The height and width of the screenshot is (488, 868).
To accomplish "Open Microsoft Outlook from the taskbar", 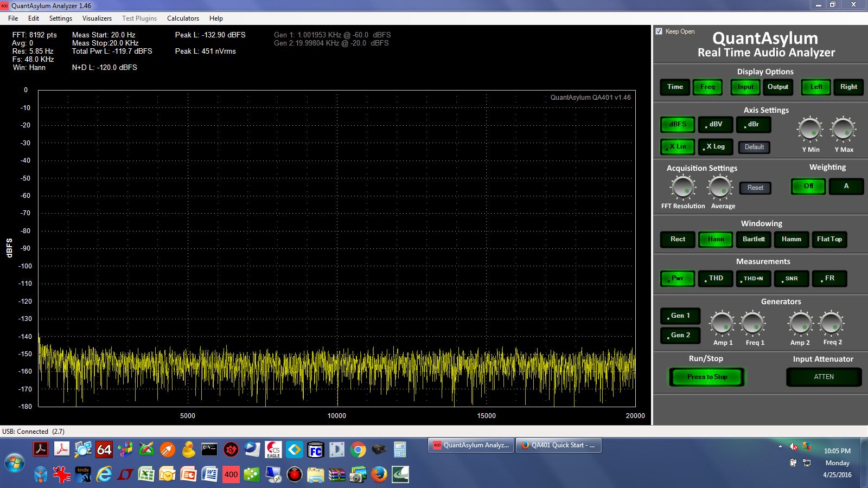I will pyautogui.click(x=168, y=475).
